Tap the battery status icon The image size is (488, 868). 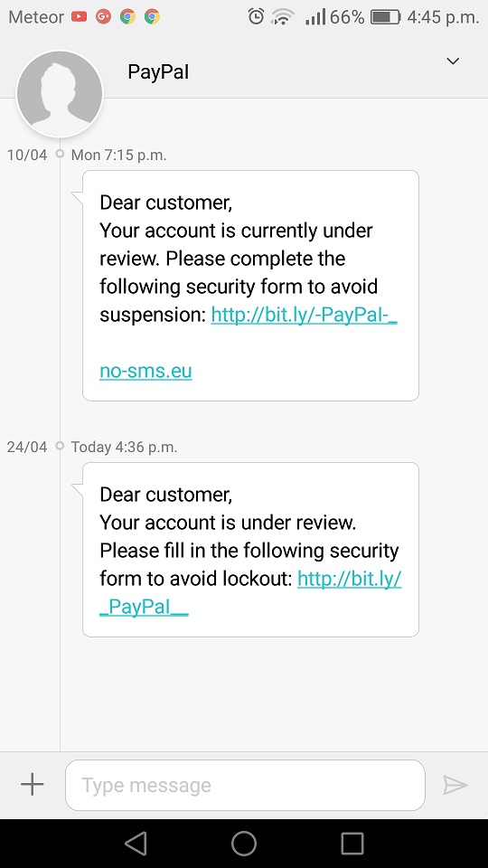click(x=386, y=17)
